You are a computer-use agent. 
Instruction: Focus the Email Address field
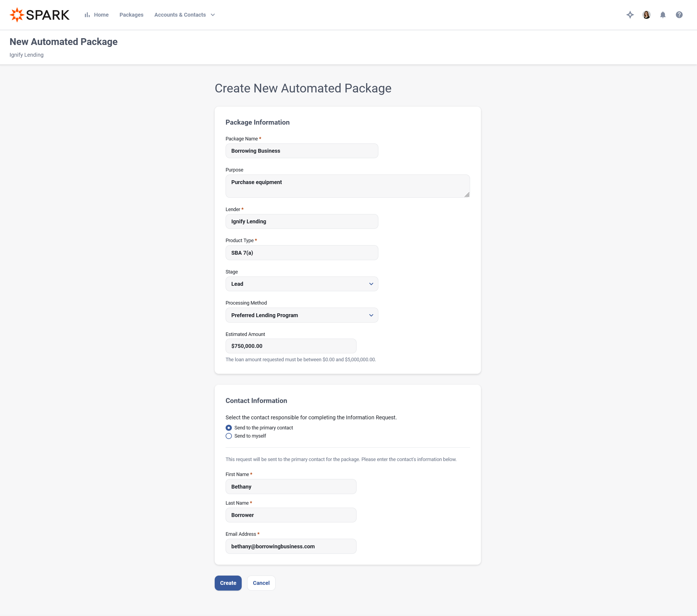(x=291, y=546)
